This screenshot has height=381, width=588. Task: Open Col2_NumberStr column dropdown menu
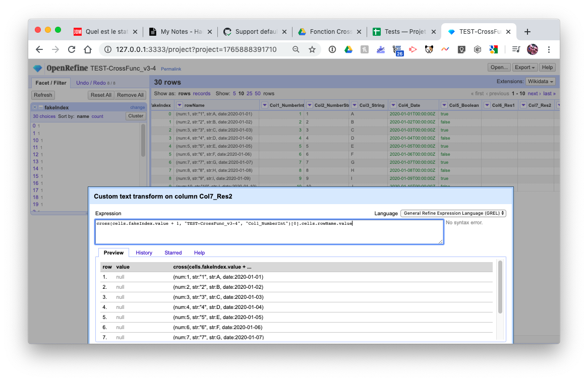310,105
